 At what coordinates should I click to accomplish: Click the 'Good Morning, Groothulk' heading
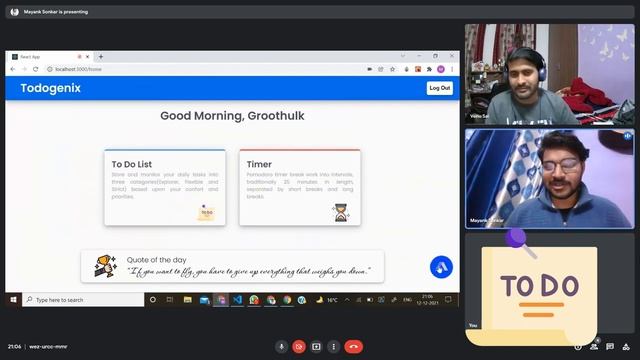pos(232,116)
